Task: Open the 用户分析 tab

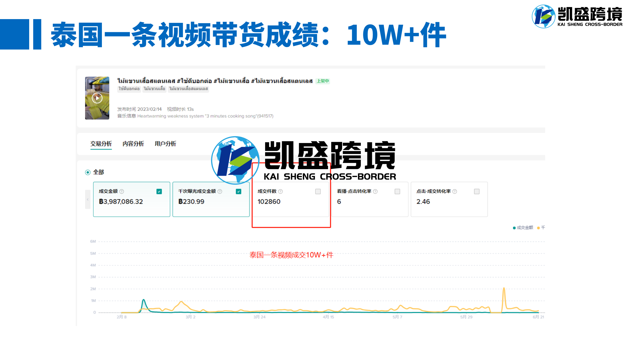Action: coord(165,144)
